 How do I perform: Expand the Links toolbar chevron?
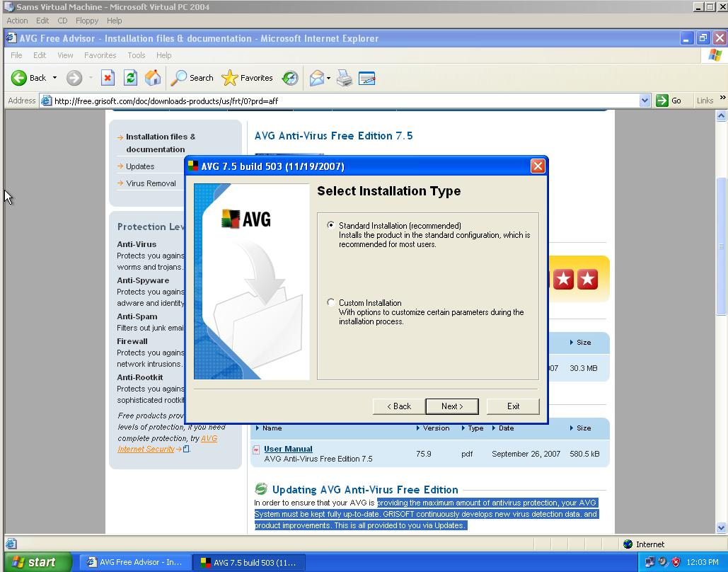coord(722,98)
